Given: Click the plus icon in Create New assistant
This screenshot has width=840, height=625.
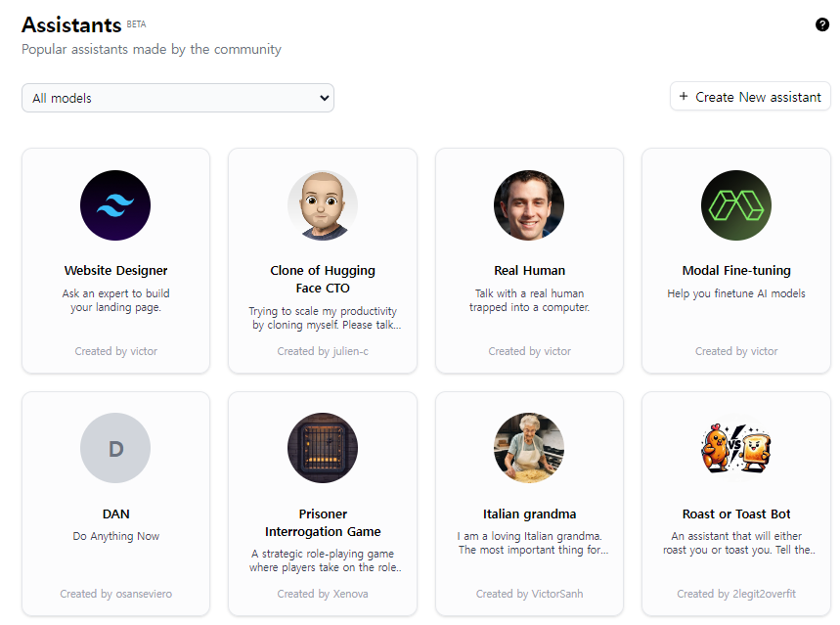Looking at the screenshot, I should 684,97.
